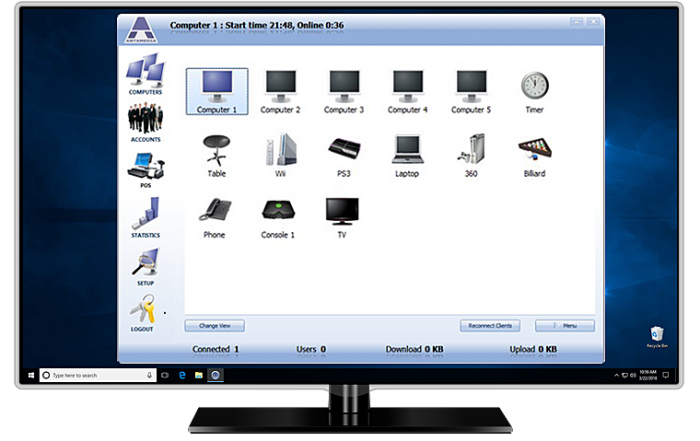The image size is (700, 441).
Task: Select the PS3 console icon
Action: coord(344,156)
